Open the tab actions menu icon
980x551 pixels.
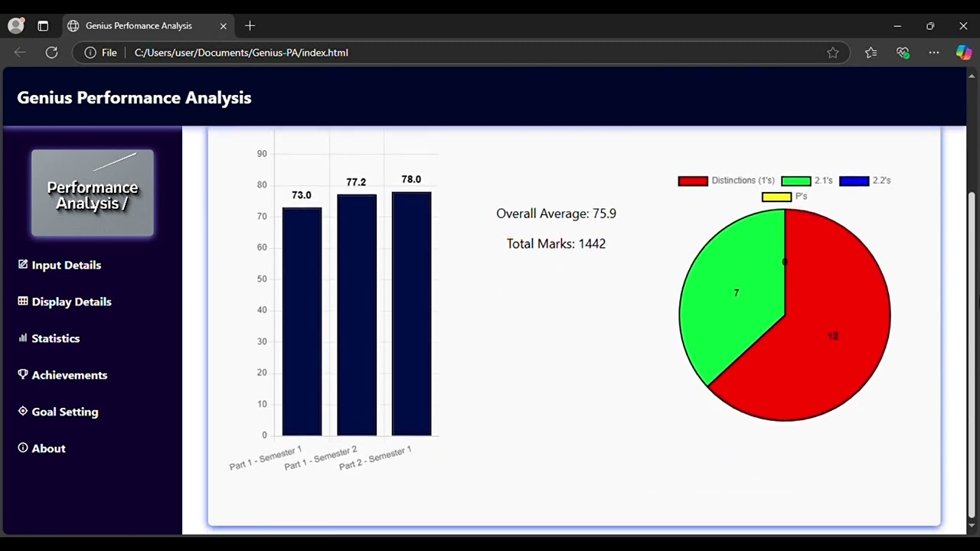click(43, 25)
